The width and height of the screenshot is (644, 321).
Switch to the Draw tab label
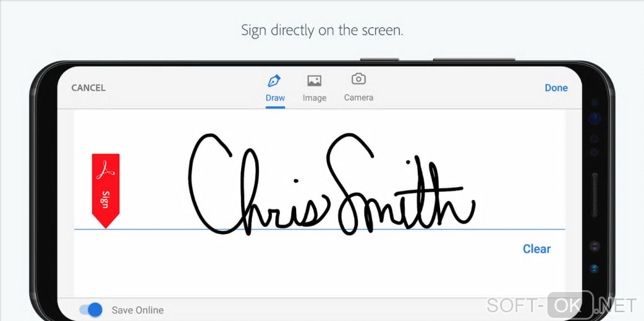275,98
